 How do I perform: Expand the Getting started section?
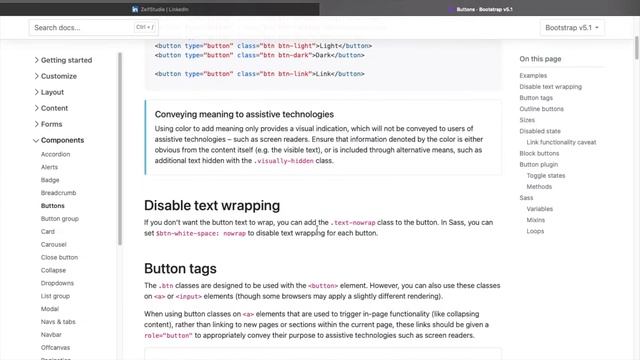tap(63, 60)
